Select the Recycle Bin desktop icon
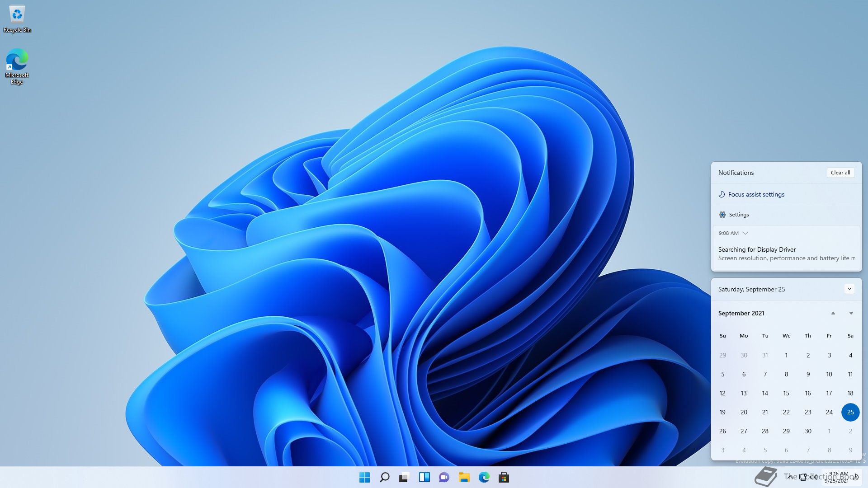The width and height of the screenshot is (868, 488). [x=17, y=18]
